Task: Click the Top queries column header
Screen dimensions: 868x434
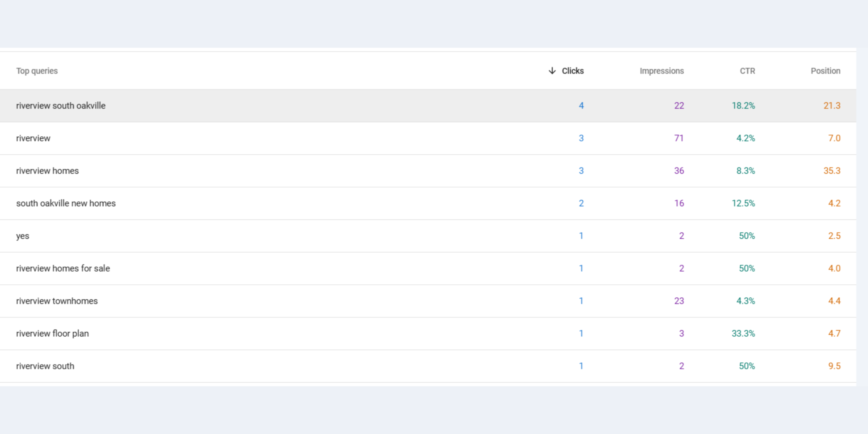Action: pos(37,71)
